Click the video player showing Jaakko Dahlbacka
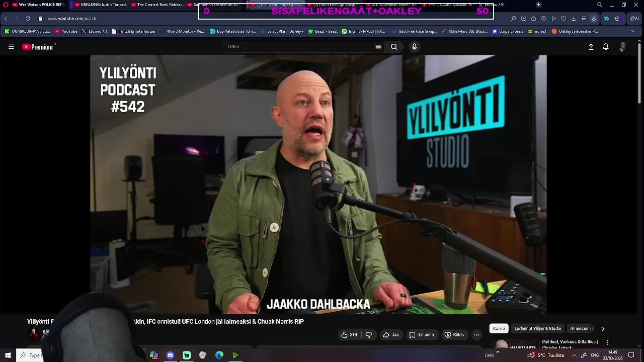The height and width of the screenshot is (362, 644). click(318, 185)
